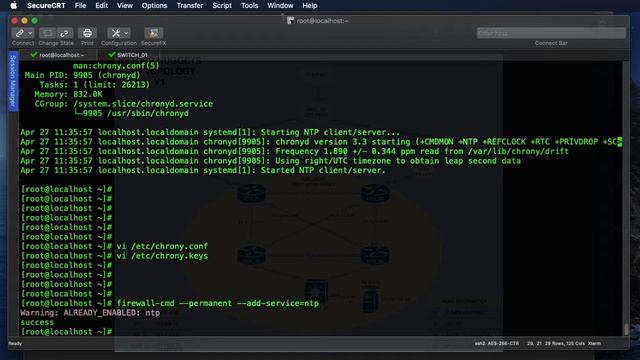
Task: Click 'Warning: ALREADY_ENABLED: ntp' output line
Action: click(90, 313)
